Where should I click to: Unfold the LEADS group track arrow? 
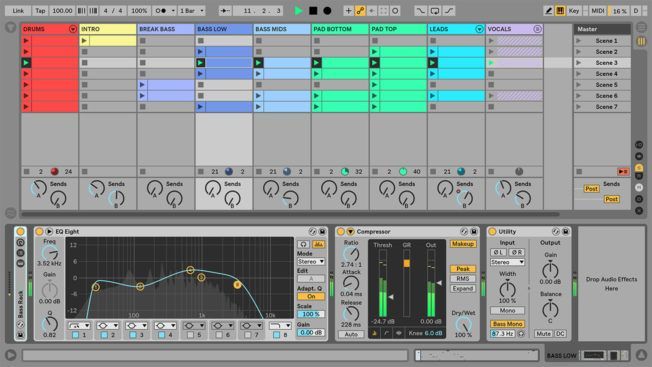[x=479, y=29]
